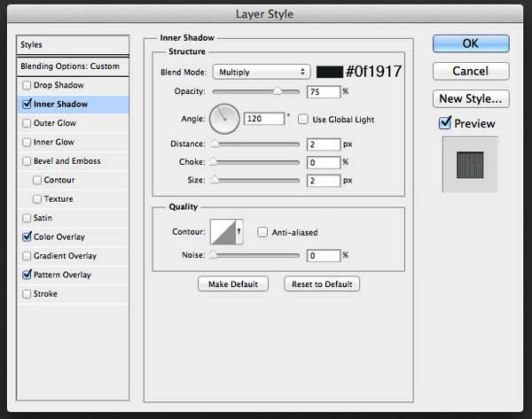This screenshot has height=419, width=532.
Task: Select the Bevel and Emboss label
Action: pos(67,161)
